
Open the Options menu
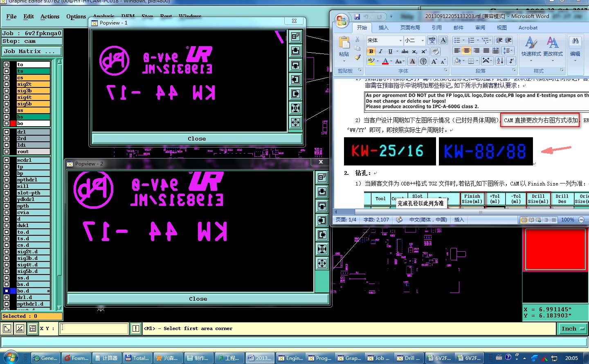coord(76,16)
